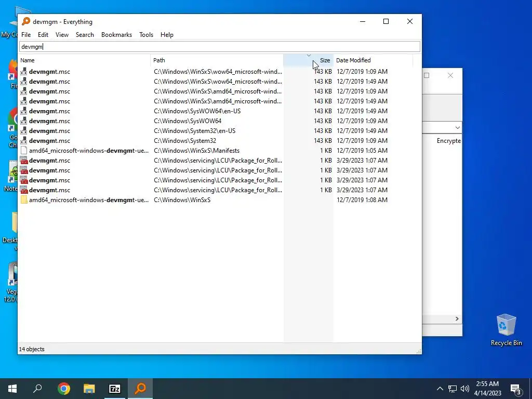This screenshot has height=399, width=532.
Task: Sort results by Path column header
Action: [x=217, y=60]
